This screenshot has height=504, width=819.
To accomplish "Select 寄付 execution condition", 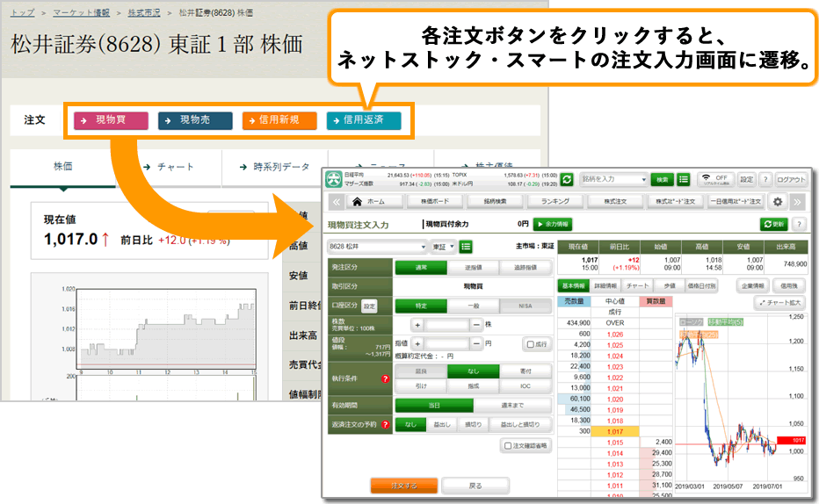I will coord(525,371).
